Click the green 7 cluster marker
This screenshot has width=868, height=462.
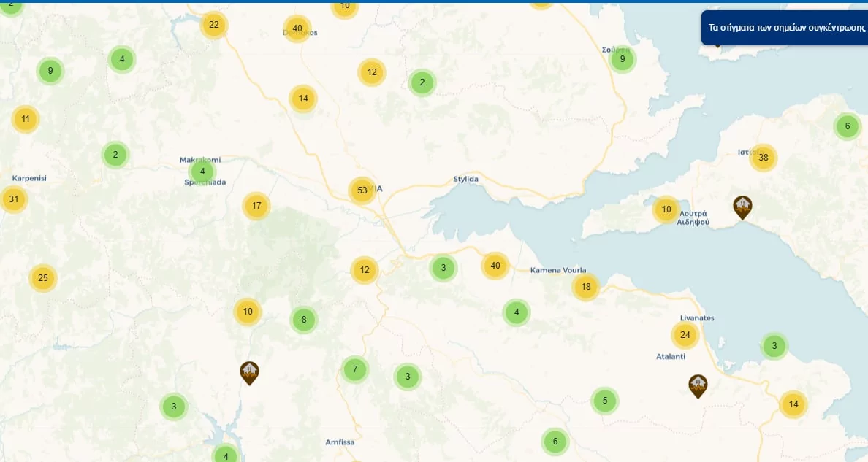[x=355, y=369]
